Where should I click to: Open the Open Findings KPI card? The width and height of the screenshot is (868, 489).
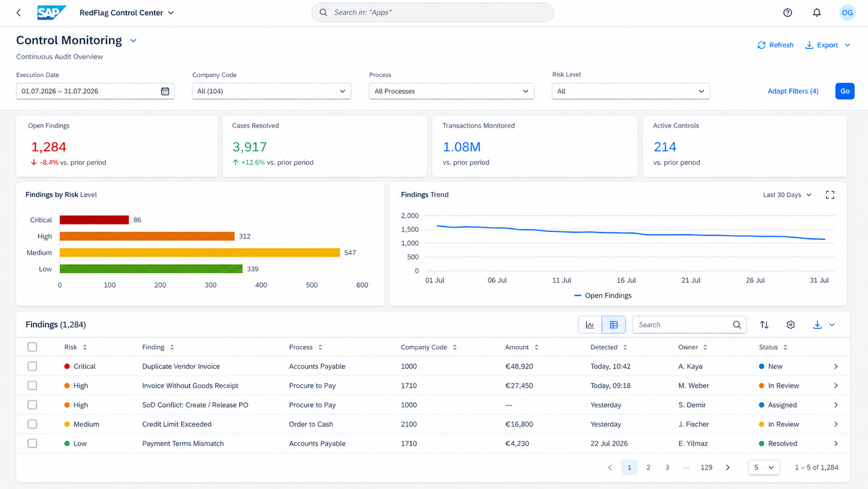(x=117, y=146)
